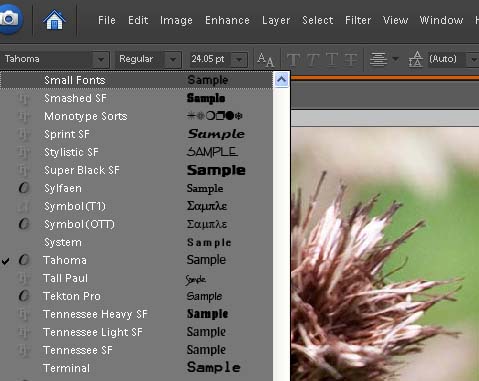Click the SAMPLE preview for Stylistic SF
Screen dimensions: 479x381
[x=212, y=152]
